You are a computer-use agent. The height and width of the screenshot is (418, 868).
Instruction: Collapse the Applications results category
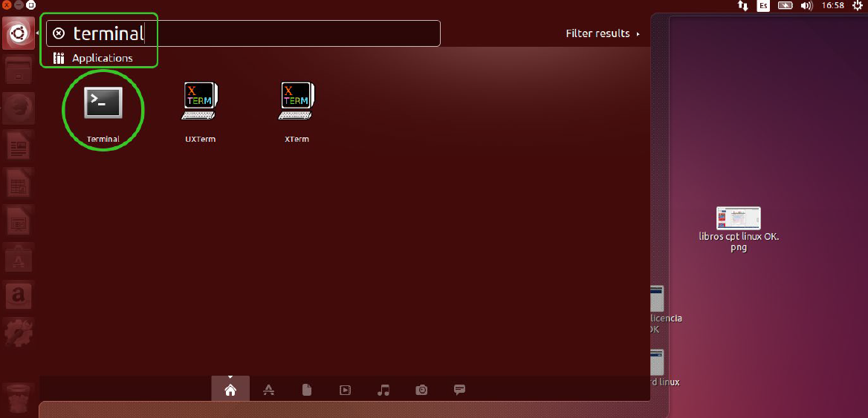[x=102, y=58]
